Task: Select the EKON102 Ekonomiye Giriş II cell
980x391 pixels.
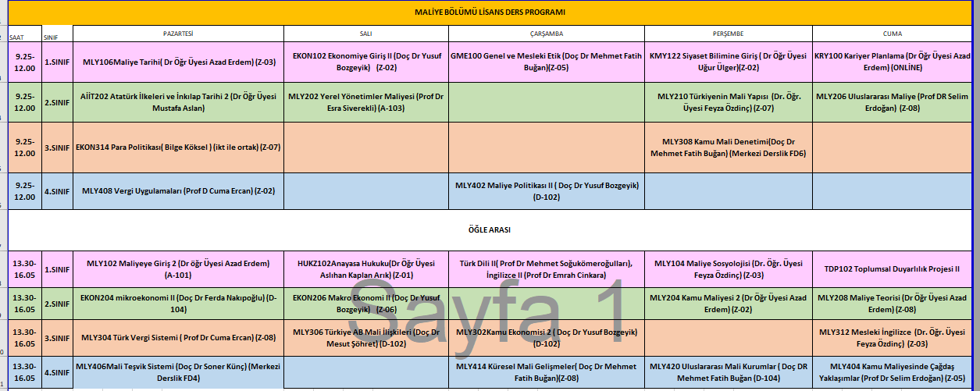Action: (x=365, y=62)
